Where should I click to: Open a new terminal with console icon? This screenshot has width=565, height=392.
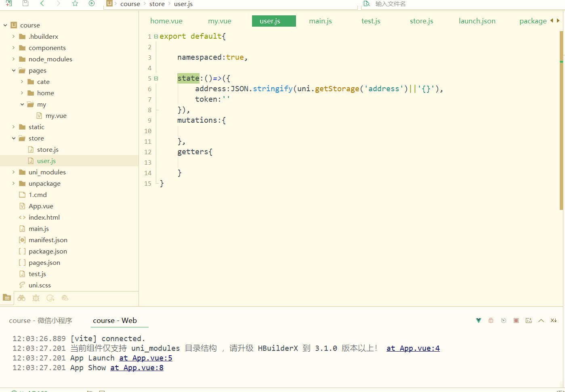coord(529,321)
